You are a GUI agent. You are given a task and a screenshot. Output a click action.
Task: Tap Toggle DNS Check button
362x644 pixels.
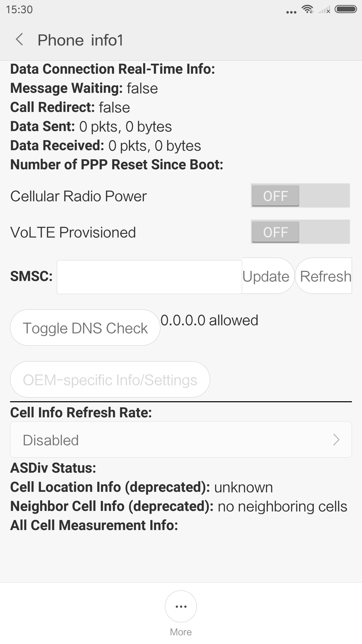[85, 328]
